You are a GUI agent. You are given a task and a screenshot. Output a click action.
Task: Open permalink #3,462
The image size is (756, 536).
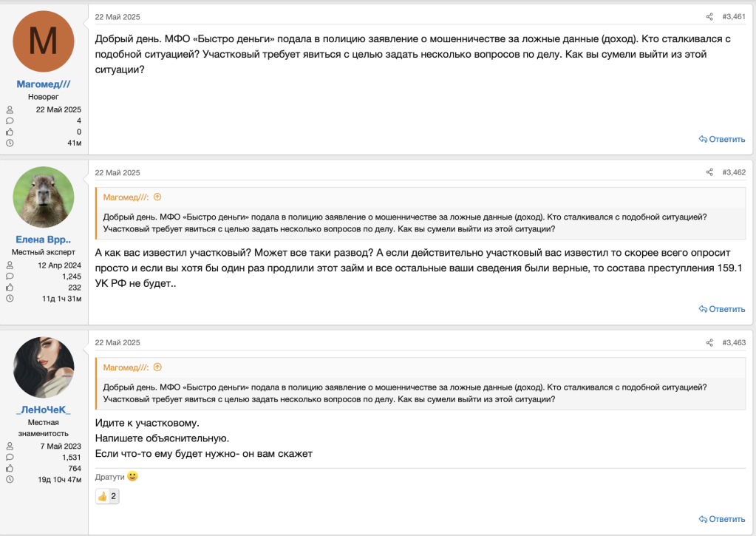tap(733, 173)
